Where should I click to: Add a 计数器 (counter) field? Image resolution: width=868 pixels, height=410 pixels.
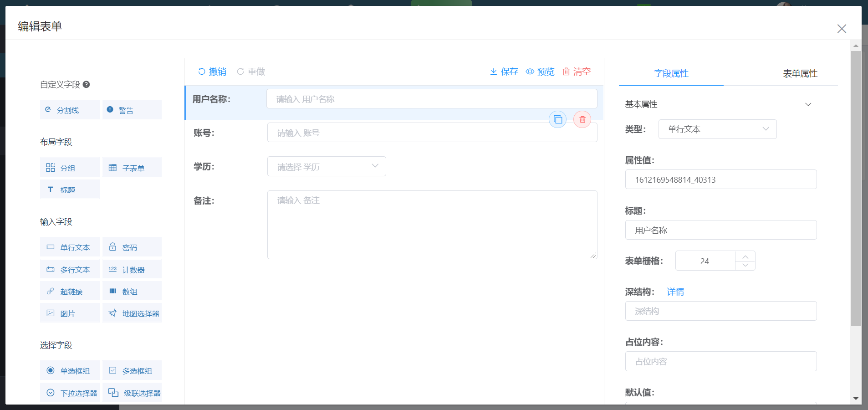tap(132, 269)
